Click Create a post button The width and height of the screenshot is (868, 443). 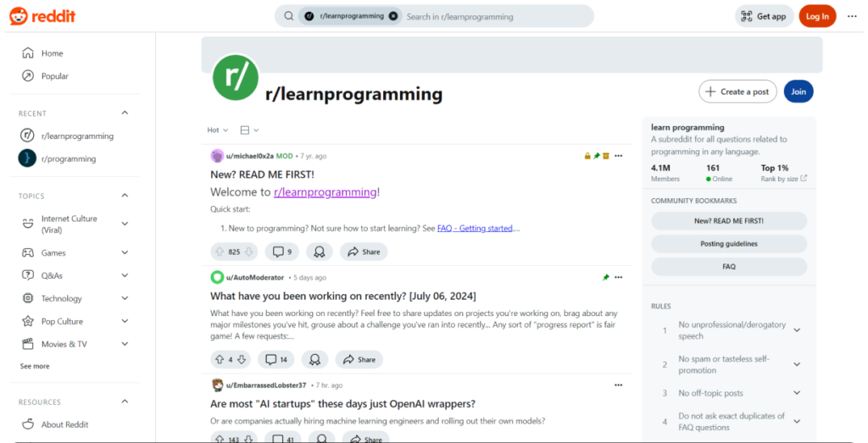pyautogui.click(x=737, y=91)
